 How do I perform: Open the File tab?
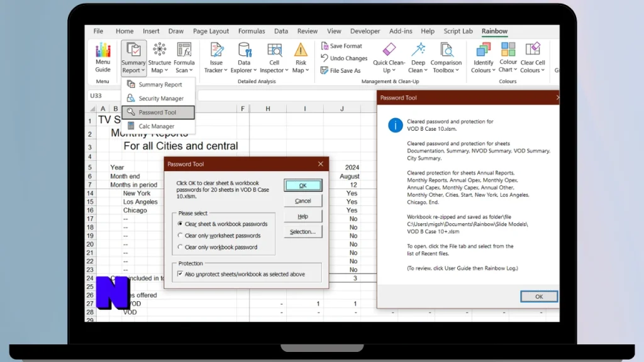point(98,31)
